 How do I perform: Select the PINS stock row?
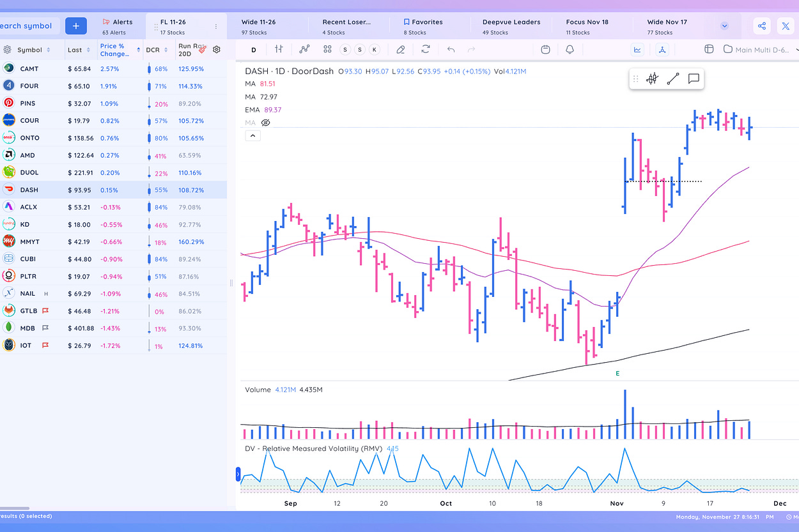(113, 103)
